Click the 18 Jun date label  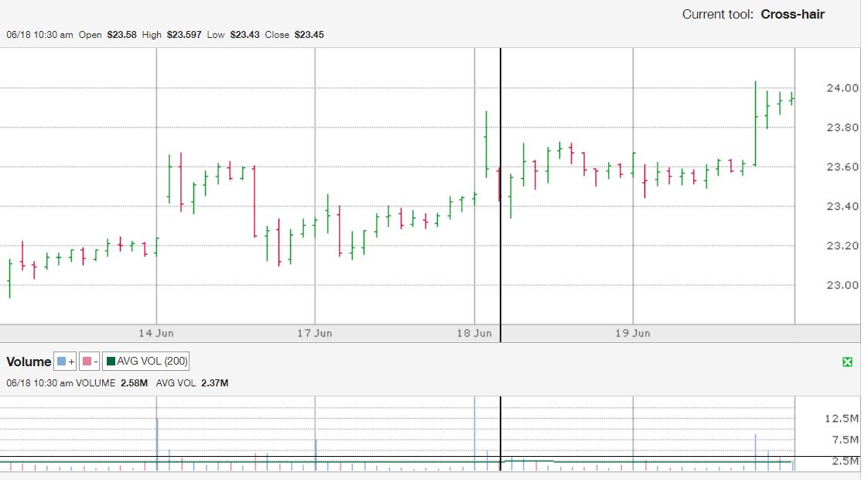click(474, 333)
